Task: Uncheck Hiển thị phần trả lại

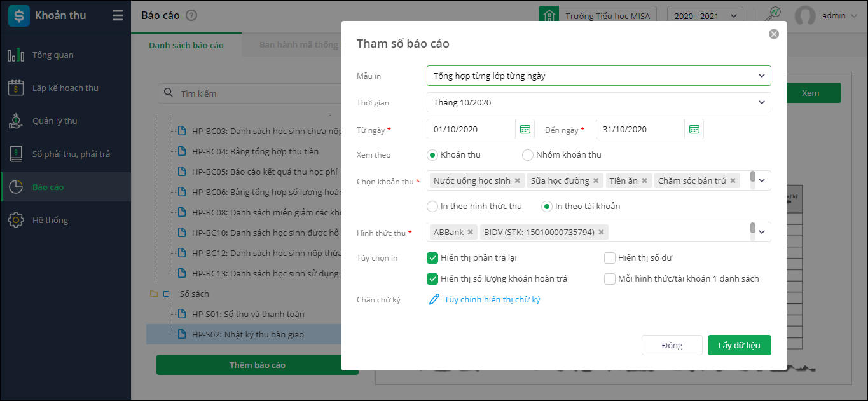Action: click(x=432, y=258)
